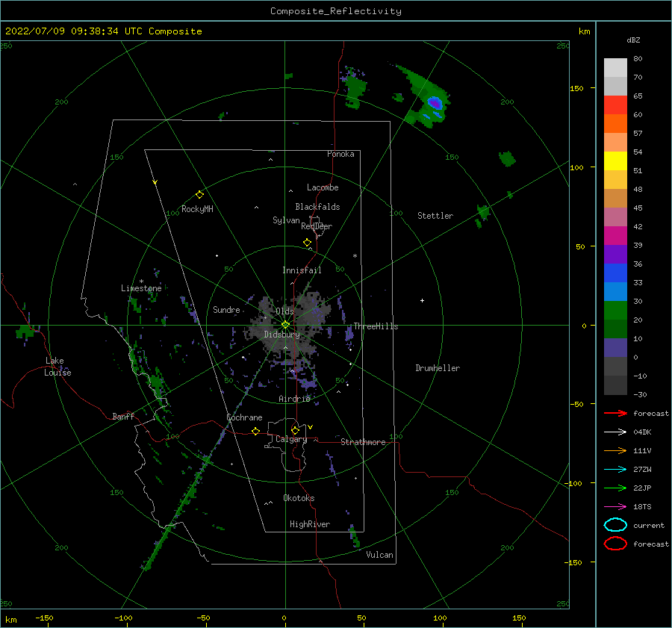This screenshot has width=672, height=628.
Task: Click the Cochrane town label
Action: [244, 417]
